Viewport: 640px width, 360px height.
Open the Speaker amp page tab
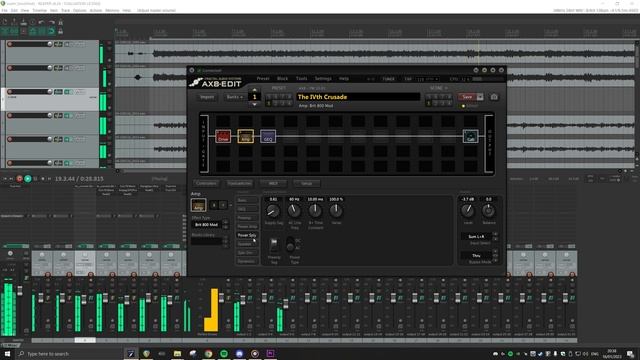tap(247, 244)
